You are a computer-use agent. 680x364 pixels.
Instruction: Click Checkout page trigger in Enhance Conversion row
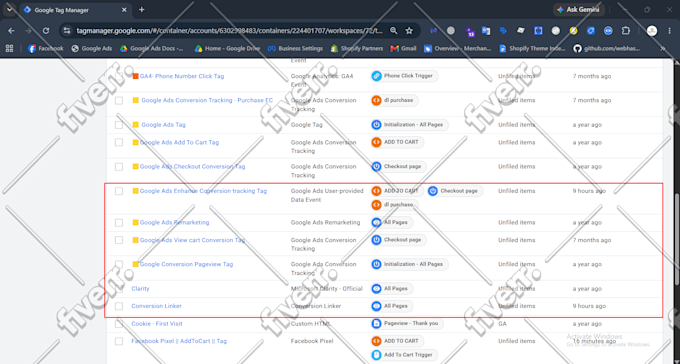(x=454, y=191)
